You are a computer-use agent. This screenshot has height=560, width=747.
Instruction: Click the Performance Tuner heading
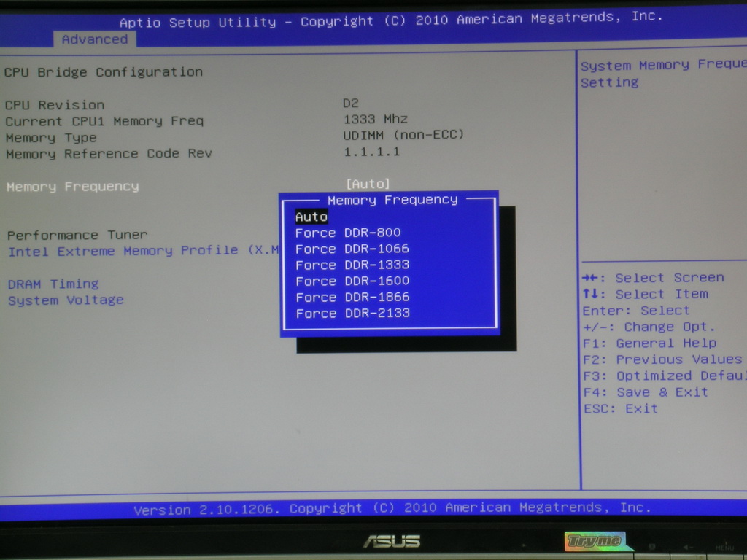pos(77,236)
